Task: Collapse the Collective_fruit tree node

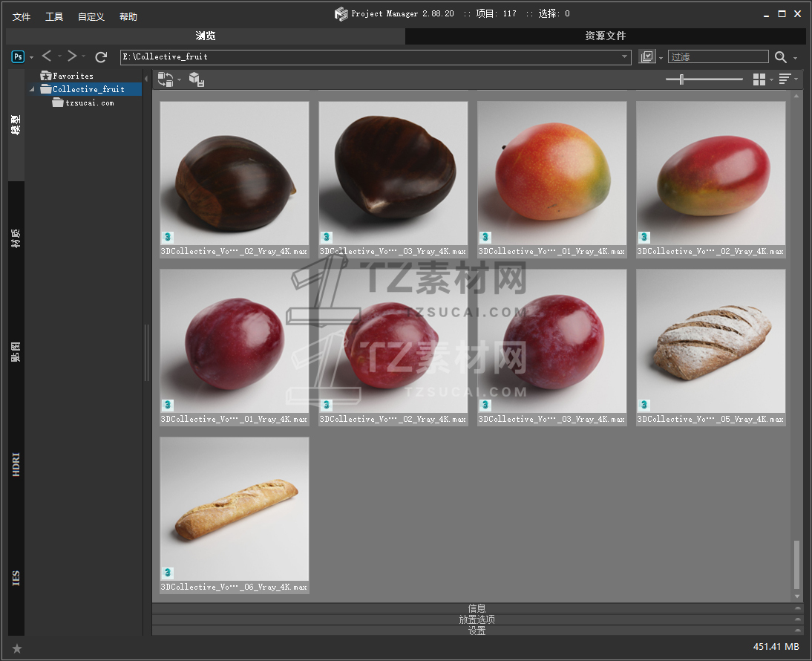Action: [33, 90]
